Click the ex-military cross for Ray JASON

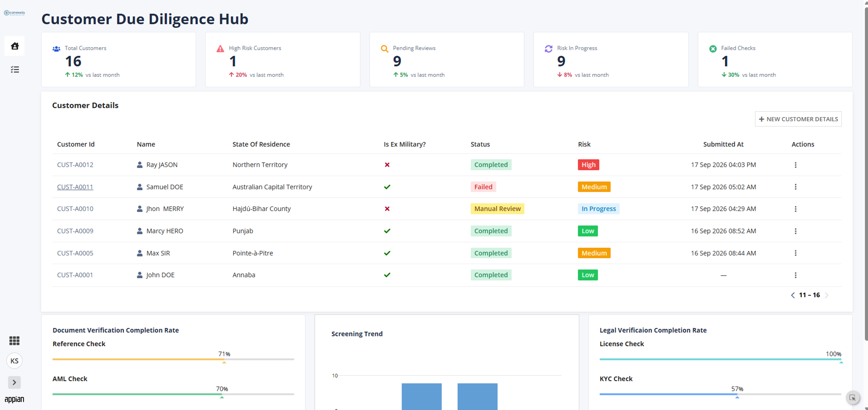tap(387, 165)
